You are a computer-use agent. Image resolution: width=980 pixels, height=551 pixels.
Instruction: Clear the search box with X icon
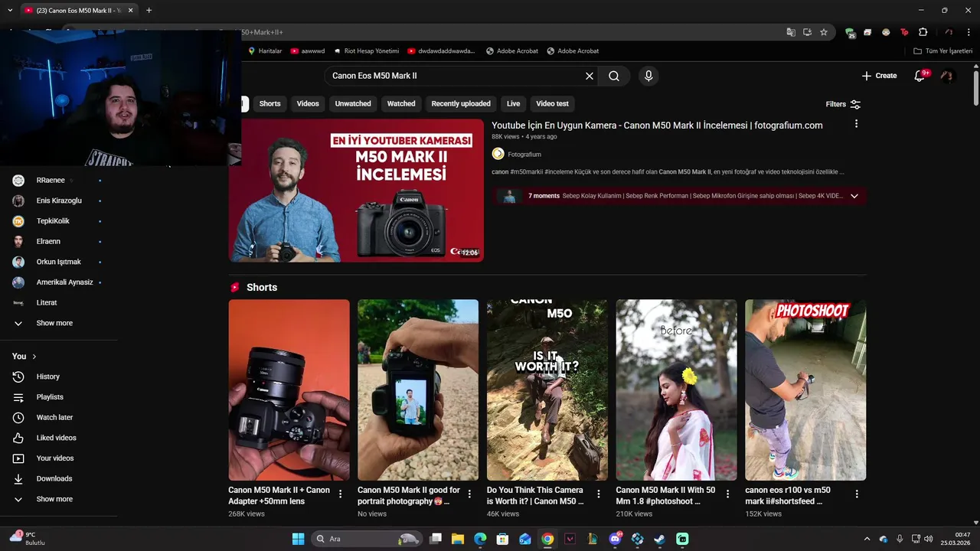[x=590, y=76]
